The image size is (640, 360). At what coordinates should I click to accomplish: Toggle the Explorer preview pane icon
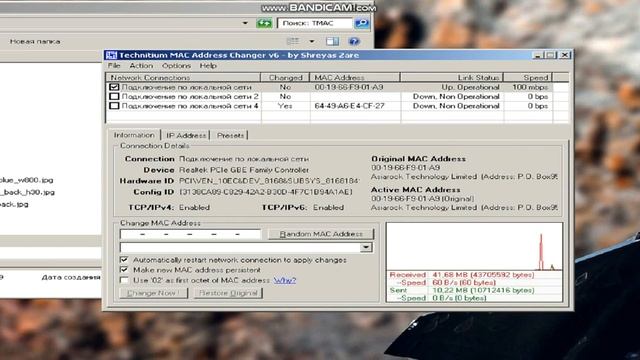coord(332,41)
